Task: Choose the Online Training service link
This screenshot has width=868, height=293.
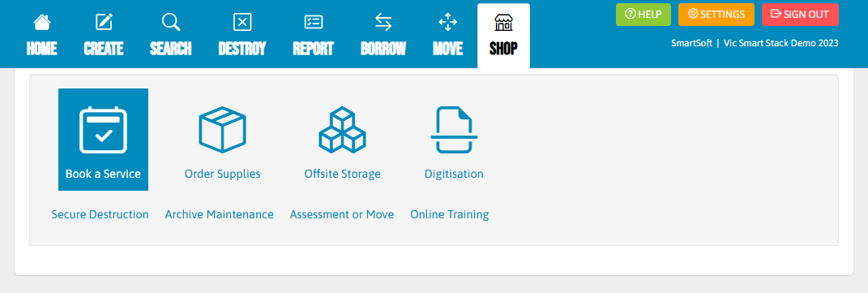Action: tap(450, 214)
